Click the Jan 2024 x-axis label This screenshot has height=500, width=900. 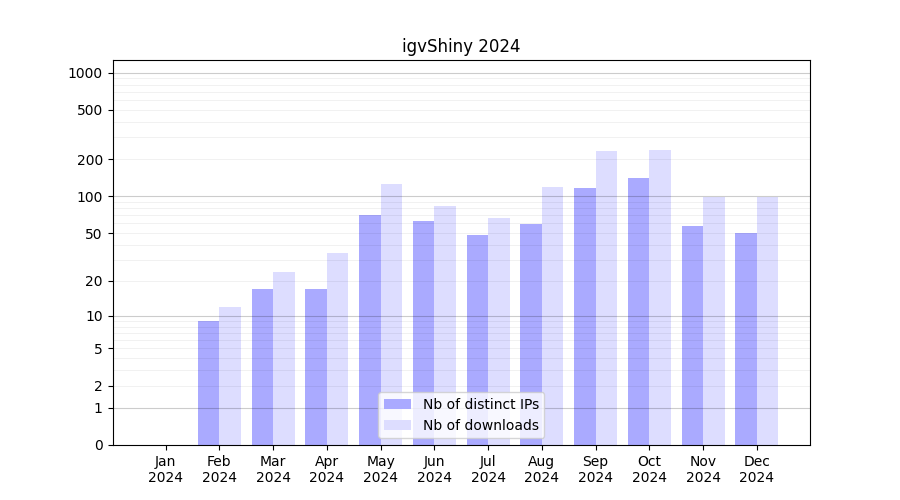[166, 469]
